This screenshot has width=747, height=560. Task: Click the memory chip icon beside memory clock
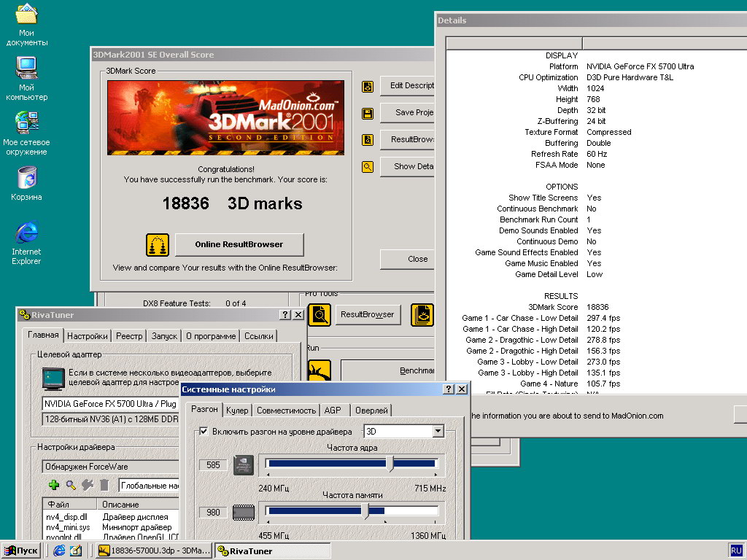244,513
